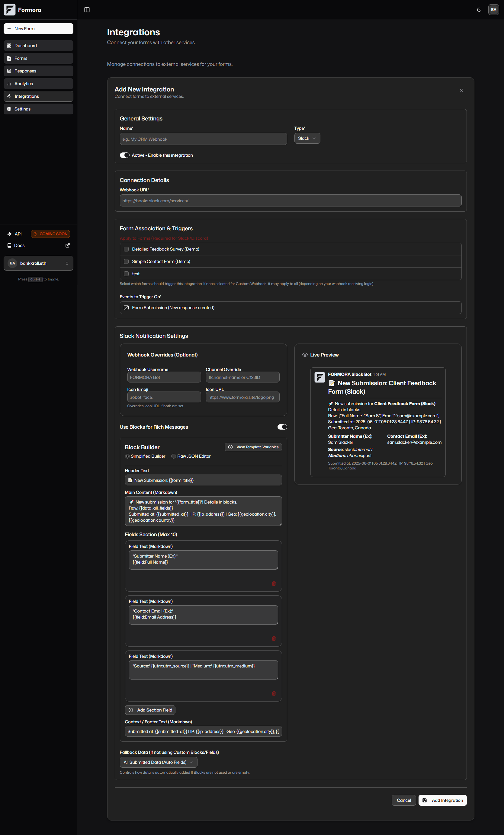The width and height of the screenshot is (504, 835).
Task: Turn off Use Blocks for Rich Messages
Action: 282,427
